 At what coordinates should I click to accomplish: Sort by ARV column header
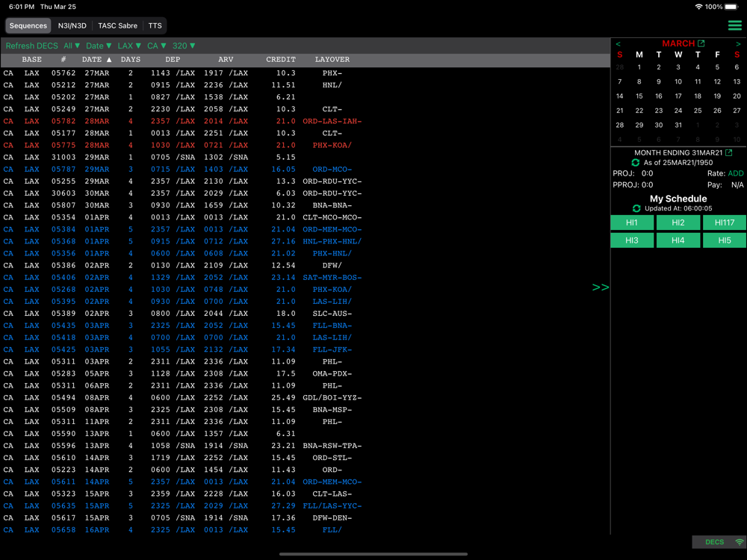click(226, 60)
